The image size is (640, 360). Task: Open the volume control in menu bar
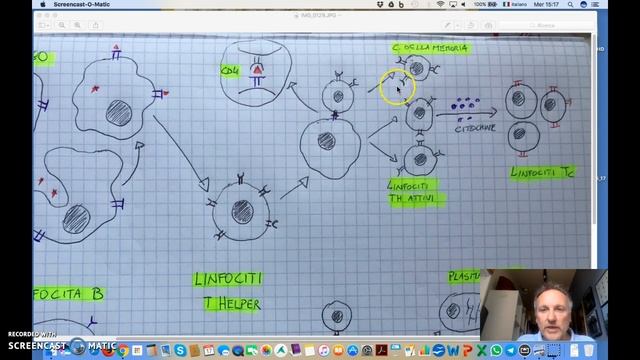(x=464, y=4)
